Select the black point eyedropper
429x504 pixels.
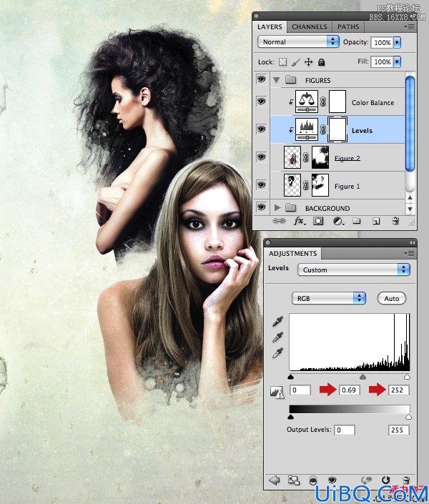point(277,322)
